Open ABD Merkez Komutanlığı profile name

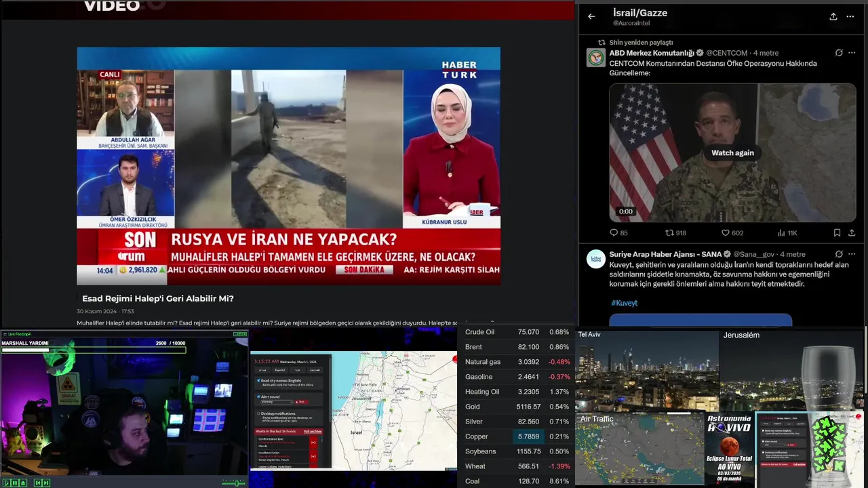[x=652, y=53]
